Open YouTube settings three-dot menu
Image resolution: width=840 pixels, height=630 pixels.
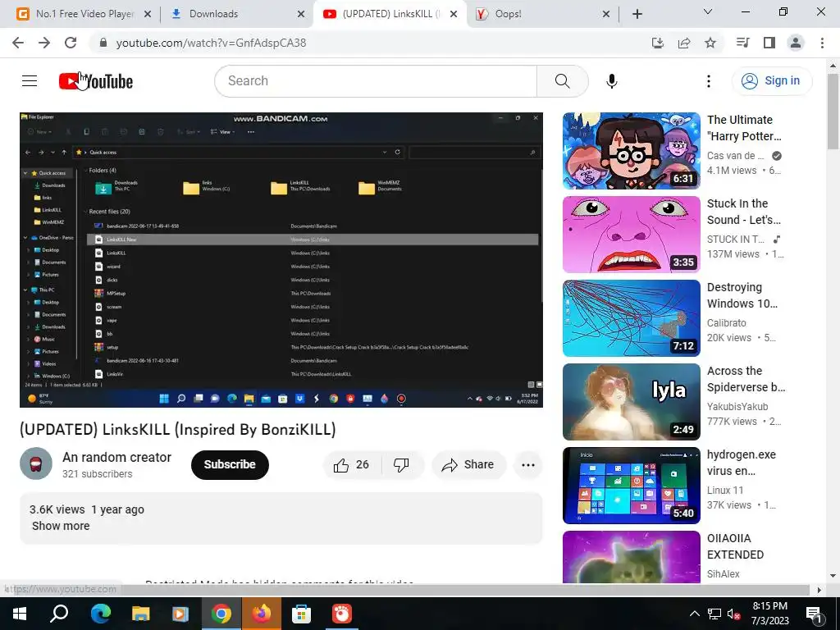tap(708, 81)
